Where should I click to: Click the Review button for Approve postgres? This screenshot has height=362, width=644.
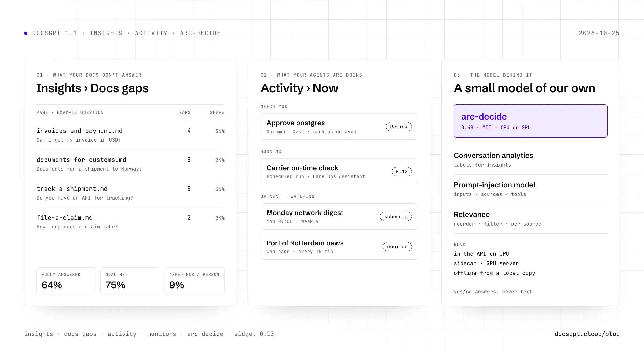tap(399, 127)
